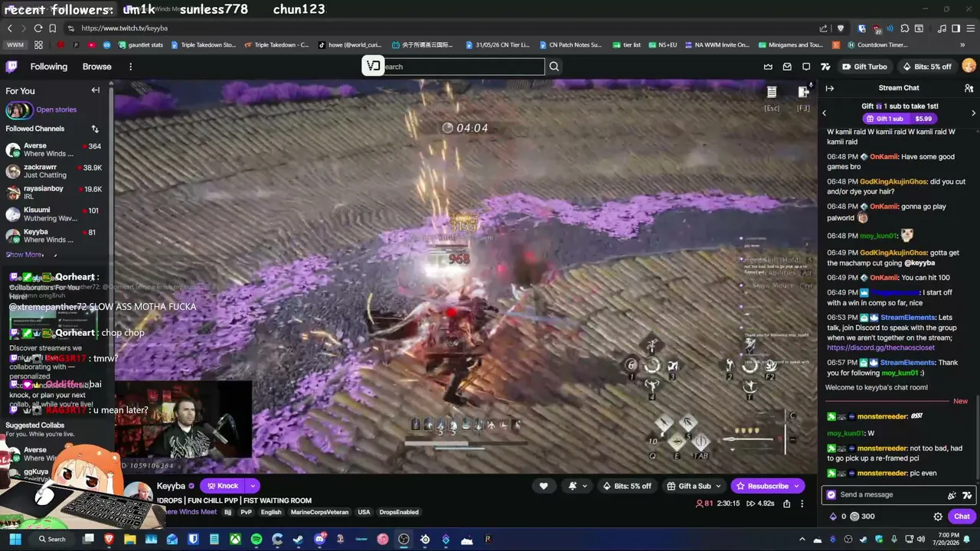Screen dimensions: 980x551
Task: Open chat settings gear
Action: pyautogui.click(x=938, y=517)
